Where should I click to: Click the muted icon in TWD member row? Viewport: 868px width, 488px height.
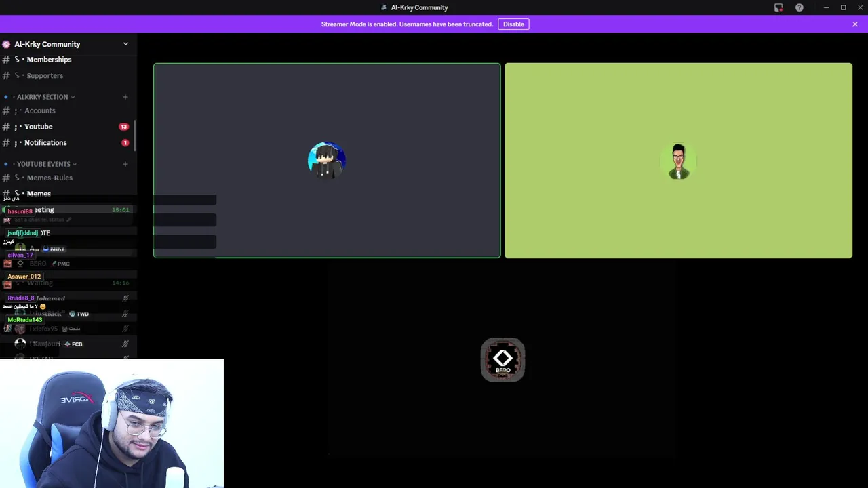click(125, 314)
